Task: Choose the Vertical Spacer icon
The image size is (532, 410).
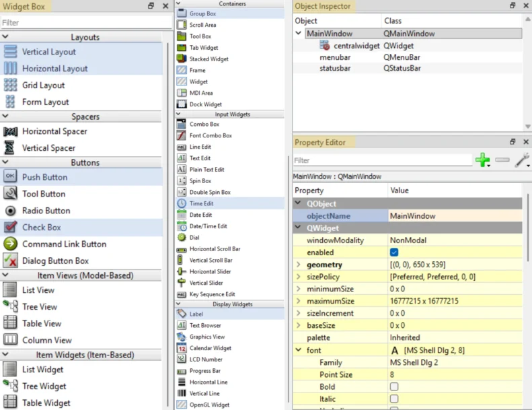Action: (9, 147)
